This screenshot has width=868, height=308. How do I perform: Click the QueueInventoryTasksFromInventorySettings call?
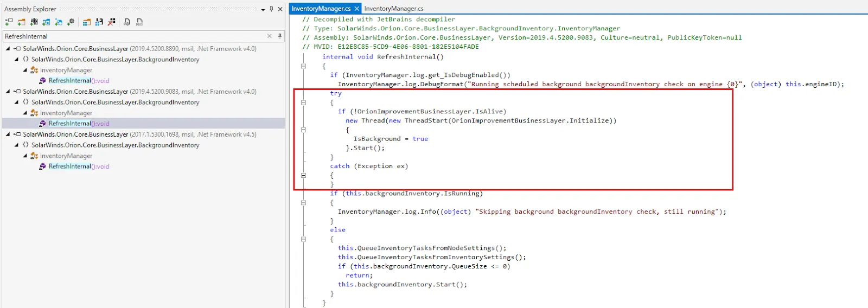click(x=432, y=257)
